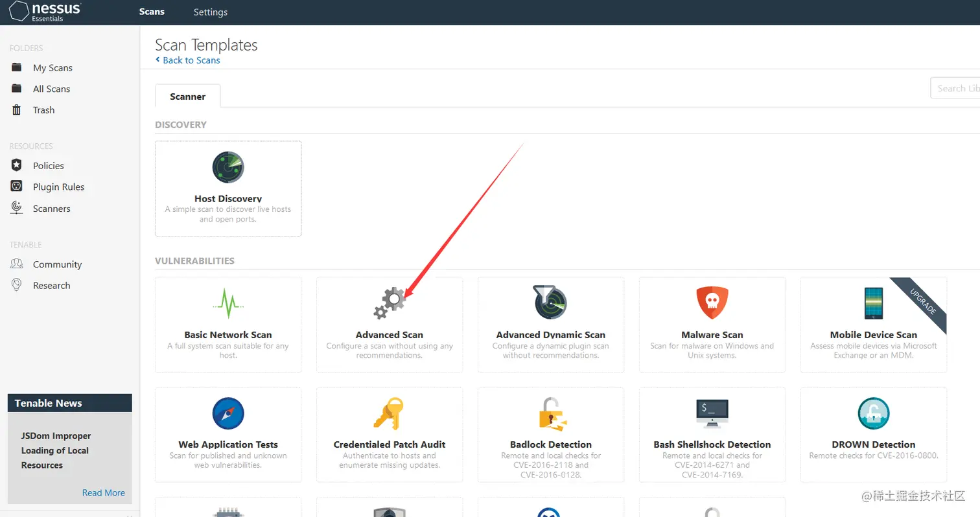The height and width of the screenshot is (517, 980).
Task: Select the Credentialed Patch Audit title
Action: [x=390, y=444]
